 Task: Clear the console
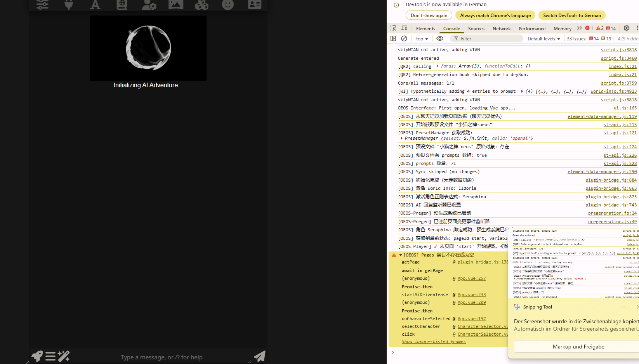404,38
